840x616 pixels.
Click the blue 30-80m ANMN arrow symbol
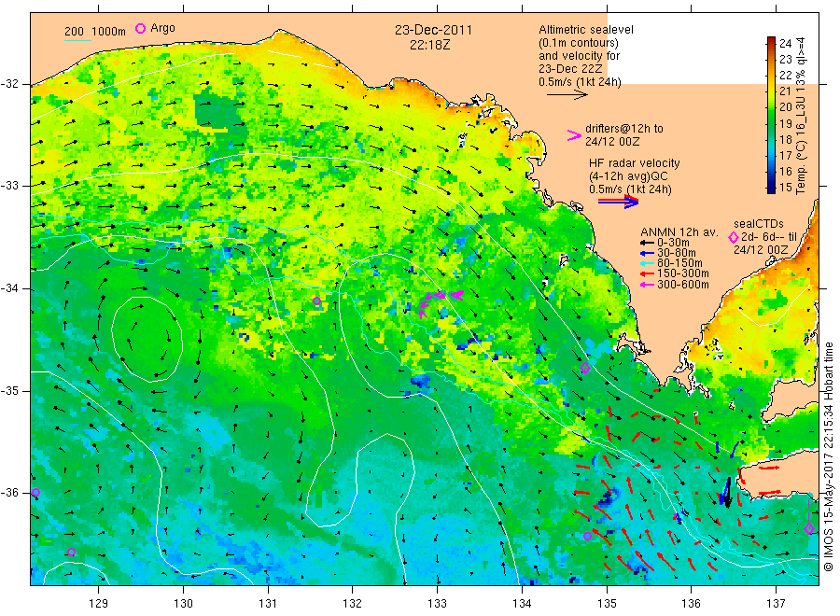pyautogui.click(x=647, y=253)
